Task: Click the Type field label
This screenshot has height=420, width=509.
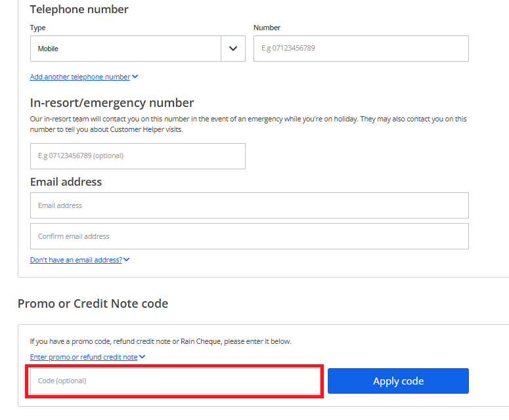Action: point(38,28)
